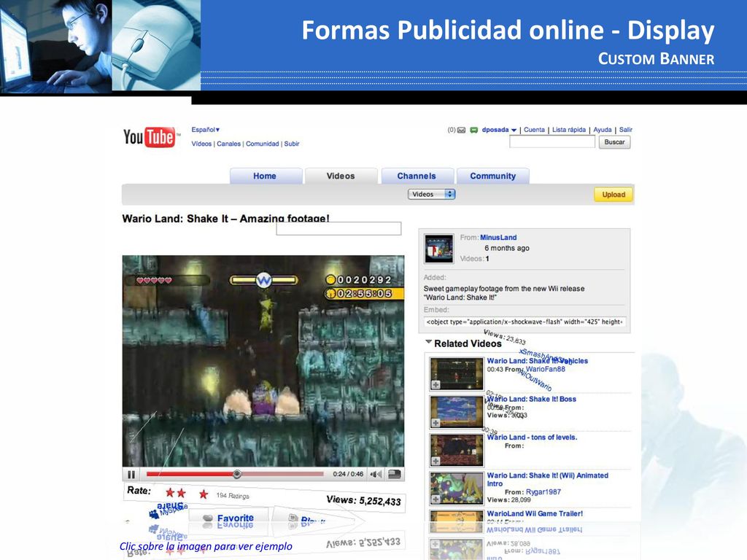Collapse the Related Videos section

point(429,342)
